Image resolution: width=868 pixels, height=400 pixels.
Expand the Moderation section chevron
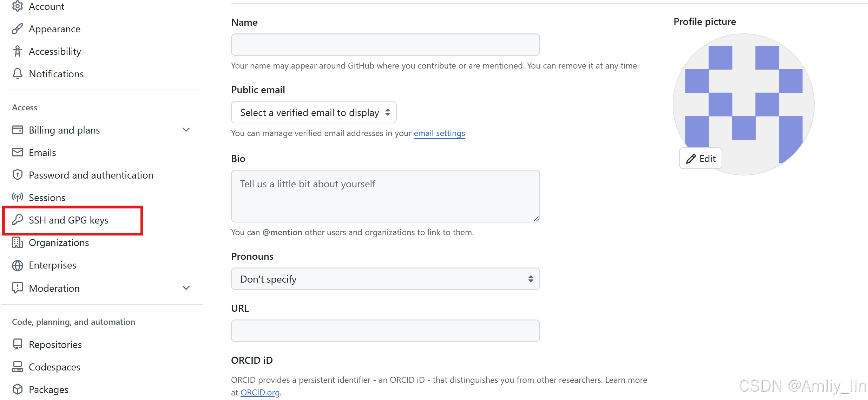click(x=186, y=288)
